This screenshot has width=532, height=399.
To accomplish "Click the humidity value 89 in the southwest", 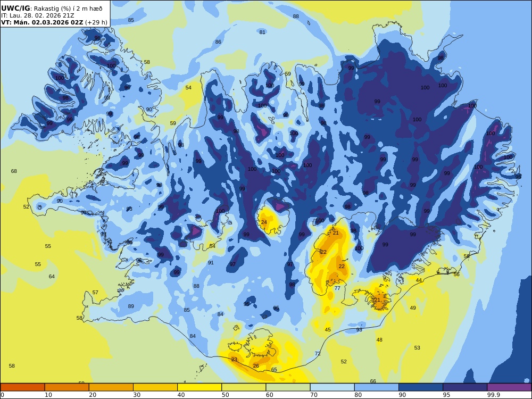I will click(131, 306).
